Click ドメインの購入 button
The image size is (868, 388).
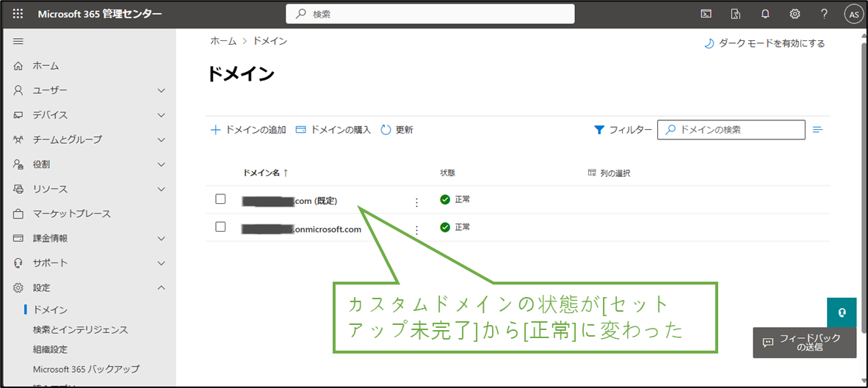coord(333,130)
